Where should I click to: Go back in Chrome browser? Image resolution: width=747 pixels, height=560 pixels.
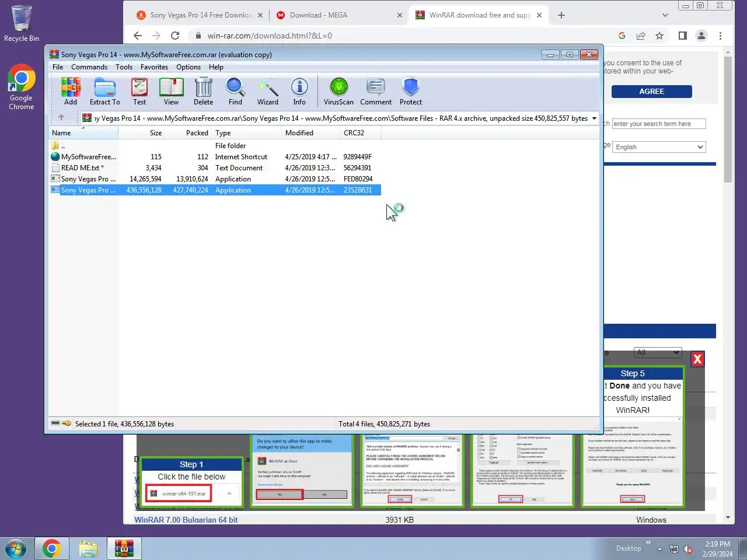138,36
